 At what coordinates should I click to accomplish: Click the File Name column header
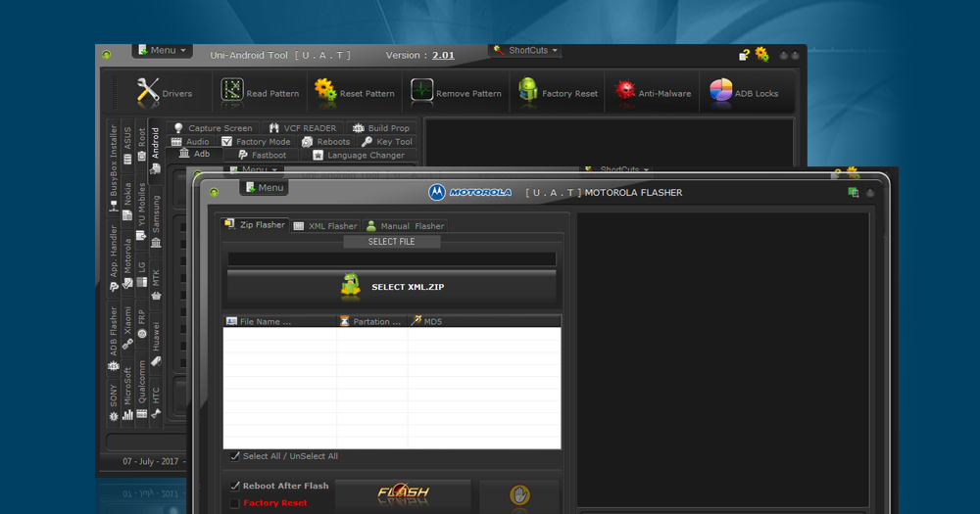pos(280,321)
